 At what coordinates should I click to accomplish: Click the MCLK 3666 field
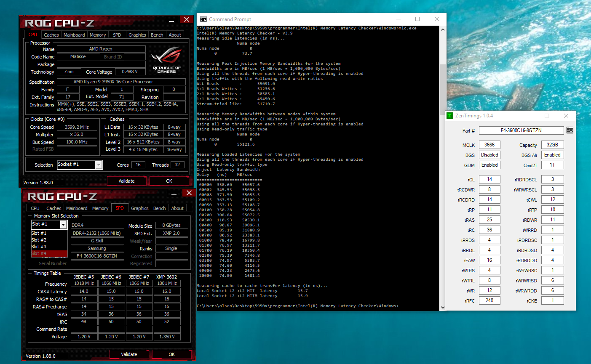click(489, 145)
